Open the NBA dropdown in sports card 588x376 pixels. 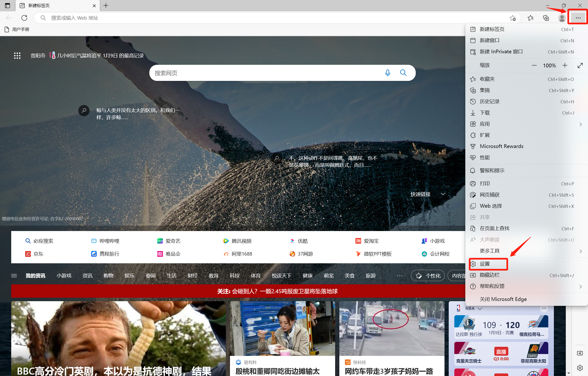(480, 308)
